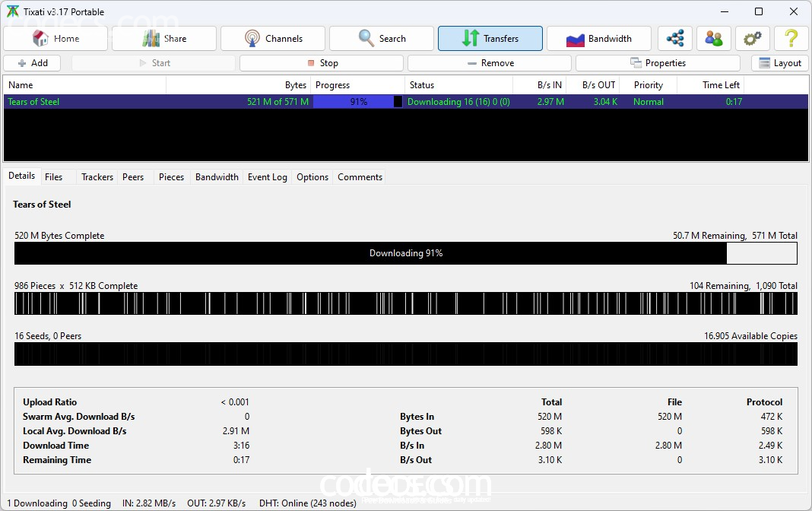Viewport: 812px width, 511px height.
Task: Open the Pieces tab
Action: (x=171, y=177)
